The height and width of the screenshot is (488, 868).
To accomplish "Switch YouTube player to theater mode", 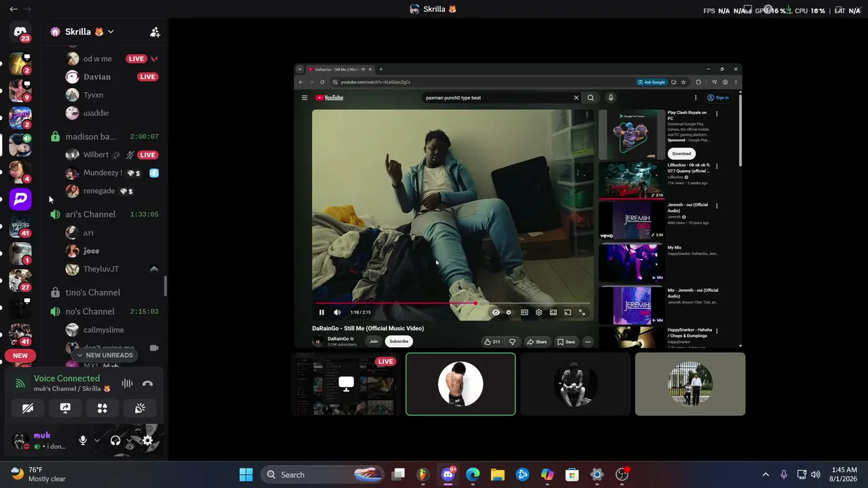I will coord(553,312).
